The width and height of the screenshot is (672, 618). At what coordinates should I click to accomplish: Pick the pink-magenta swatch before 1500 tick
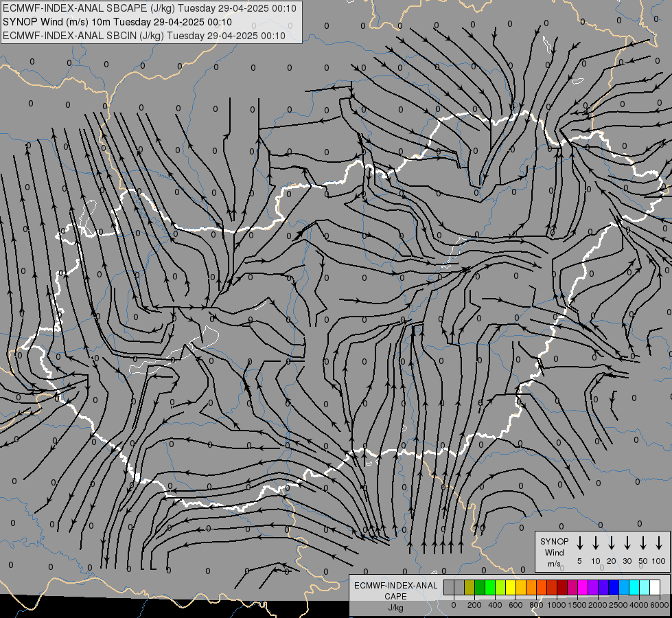[x=572, y=587]
